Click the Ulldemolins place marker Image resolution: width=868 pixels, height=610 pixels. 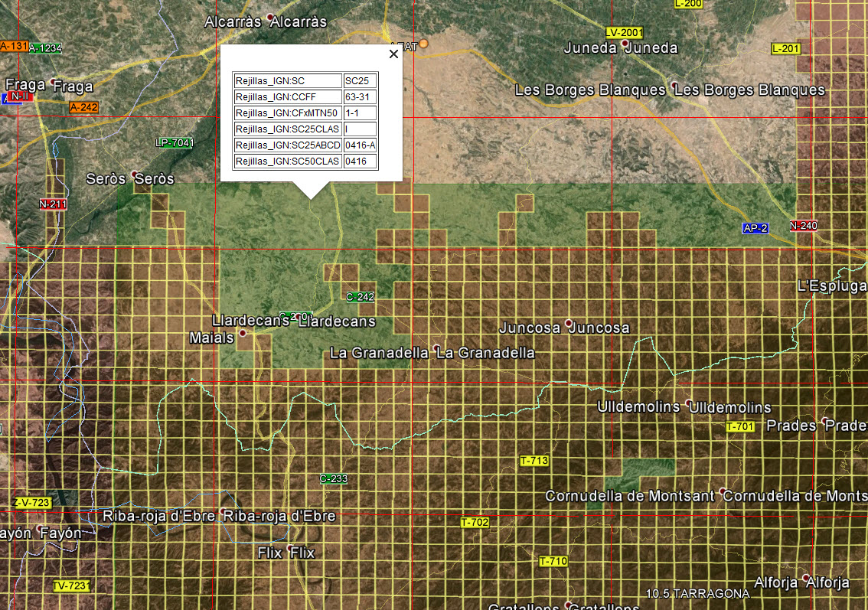click(x=689, y=402)
